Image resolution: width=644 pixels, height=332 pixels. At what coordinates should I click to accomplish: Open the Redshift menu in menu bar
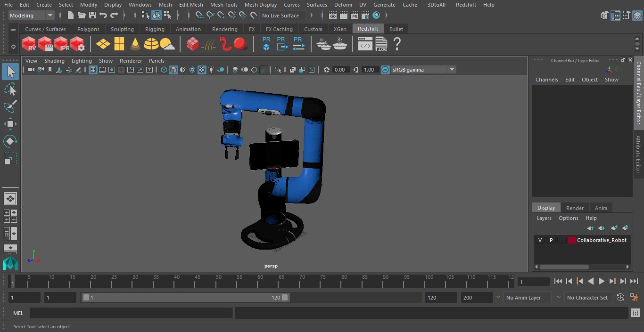[x=466, y=5]
